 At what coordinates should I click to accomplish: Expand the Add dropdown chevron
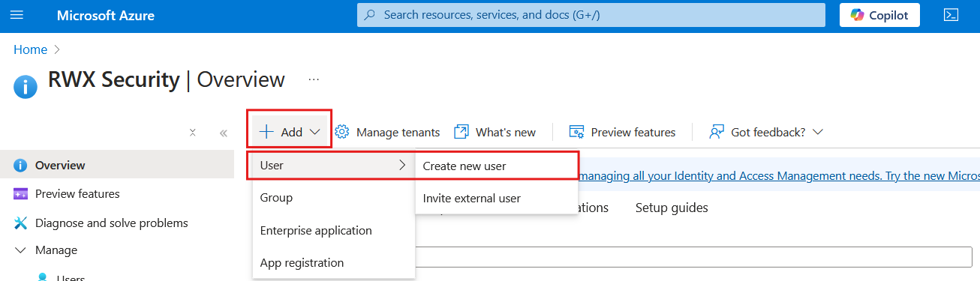314,132
